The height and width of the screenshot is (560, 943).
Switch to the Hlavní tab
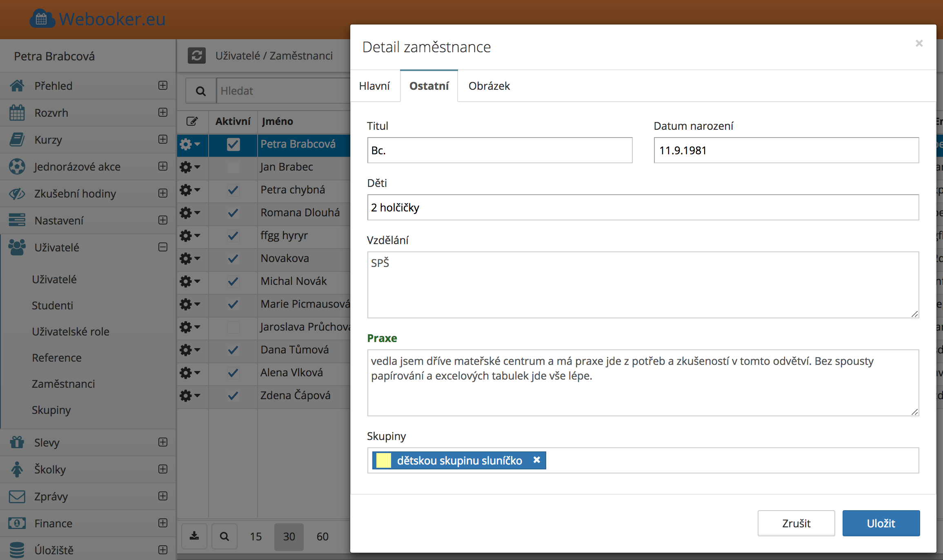pos(374,86)
